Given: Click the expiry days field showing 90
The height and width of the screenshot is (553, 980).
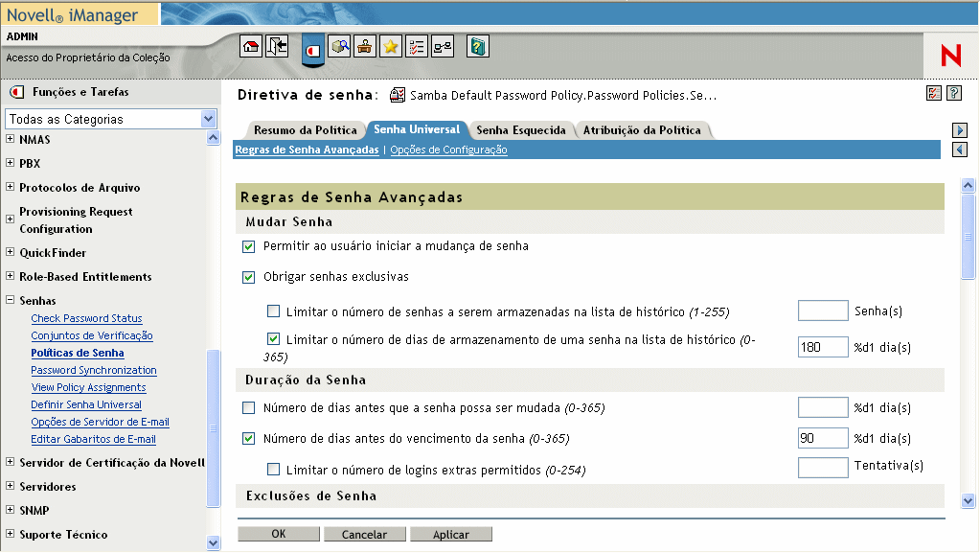Looking at the screenshot, I should point(823,439).
